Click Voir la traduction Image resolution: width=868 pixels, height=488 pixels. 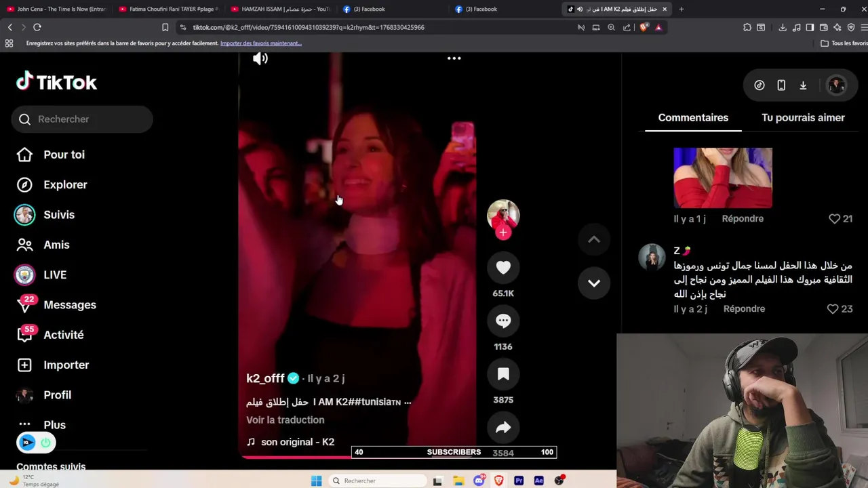(x=285, y=420)
